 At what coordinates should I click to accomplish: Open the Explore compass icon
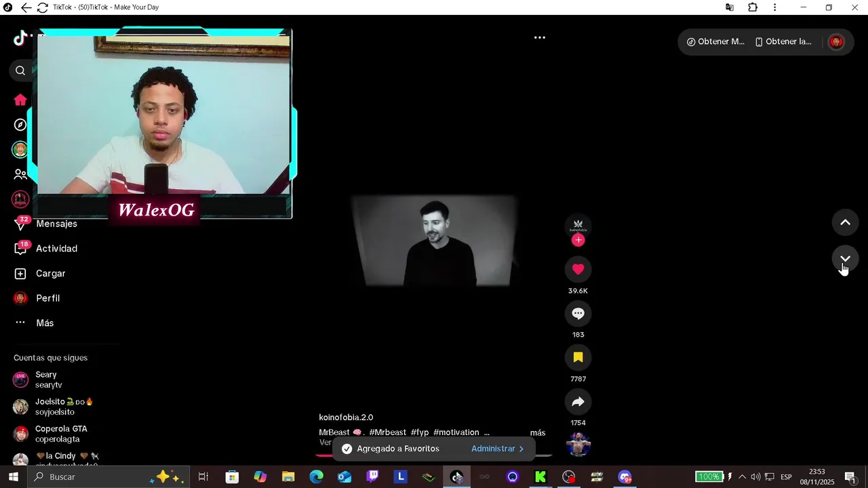pyautogui.click(x=20, y=125)
